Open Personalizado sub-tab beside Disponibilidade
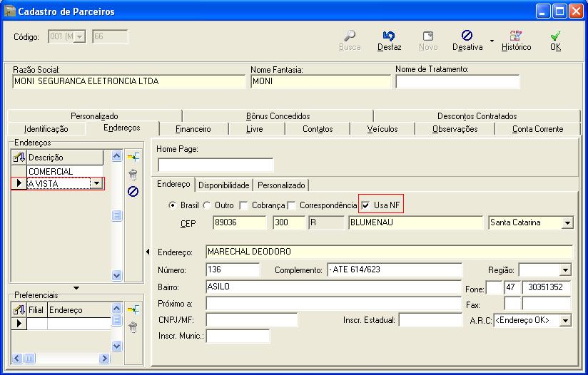 tap(281, 185)
